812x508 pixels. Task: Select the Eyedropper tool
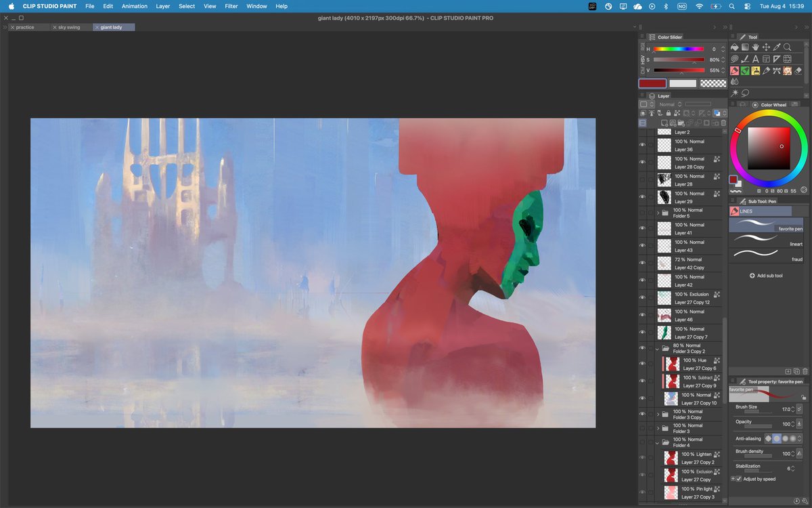point(777,47)
